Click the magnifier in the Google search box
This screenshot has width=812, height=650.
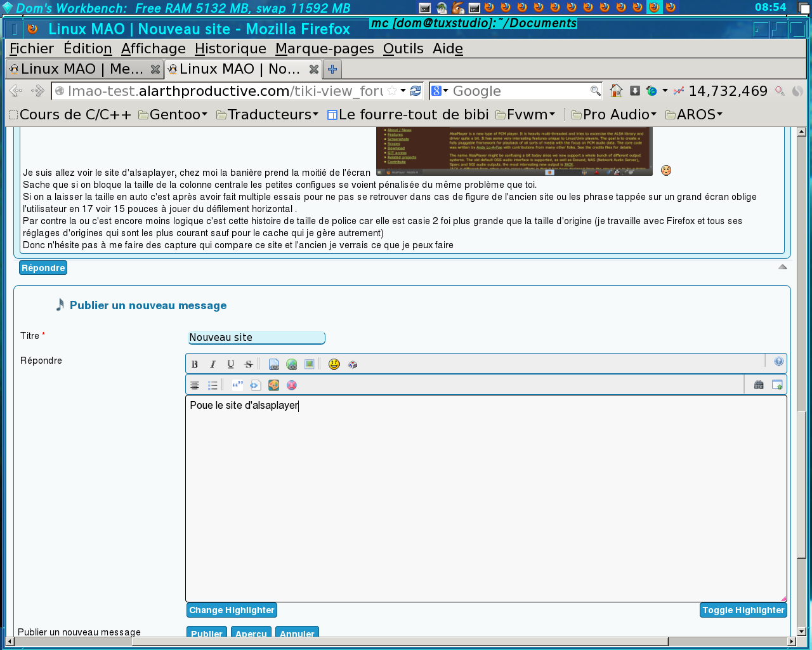(595, 91)
